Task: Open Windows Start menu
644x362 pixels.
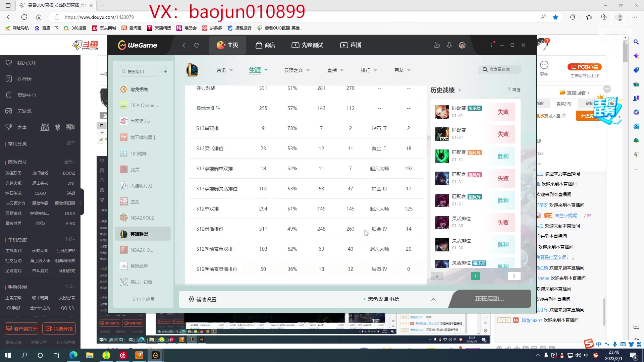Action: pos(8,355)
